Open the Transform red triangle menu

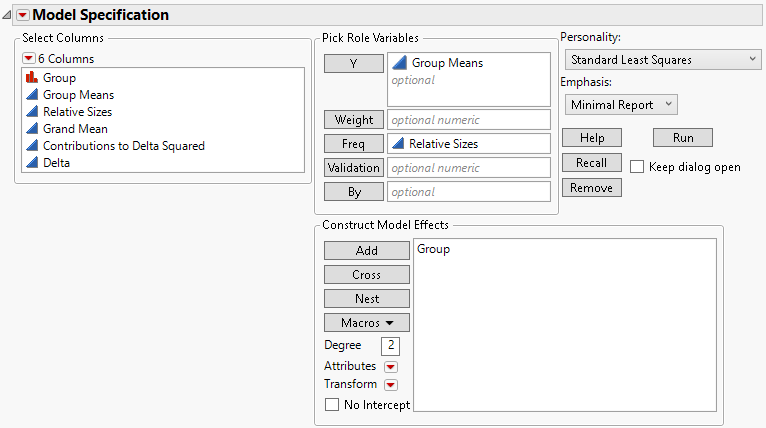coord(391,385)
